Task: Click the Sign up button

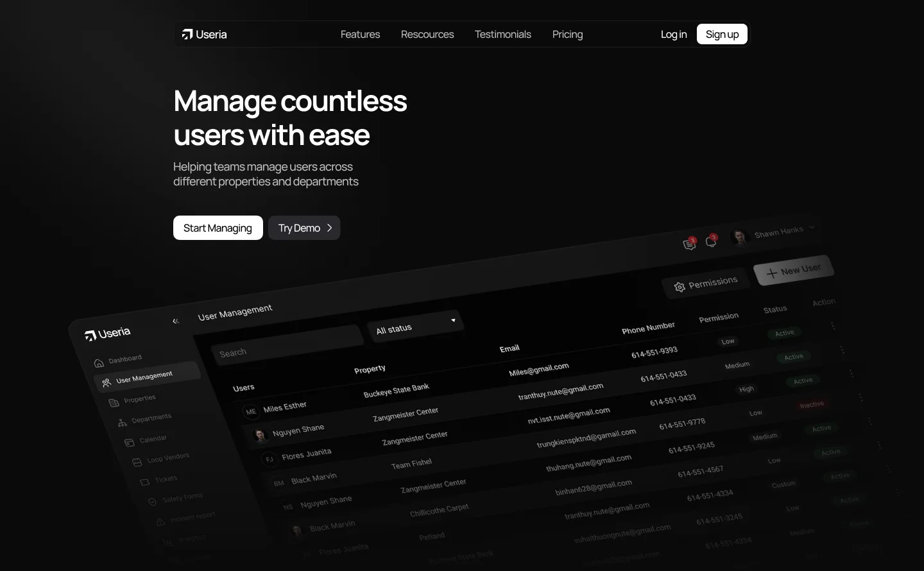Action: click(722, 34)
